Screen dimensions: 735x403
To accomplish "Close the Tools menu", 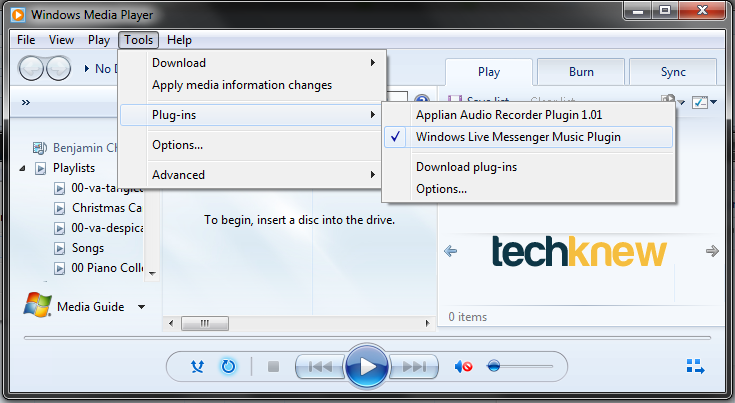I will tap(138, 40).
